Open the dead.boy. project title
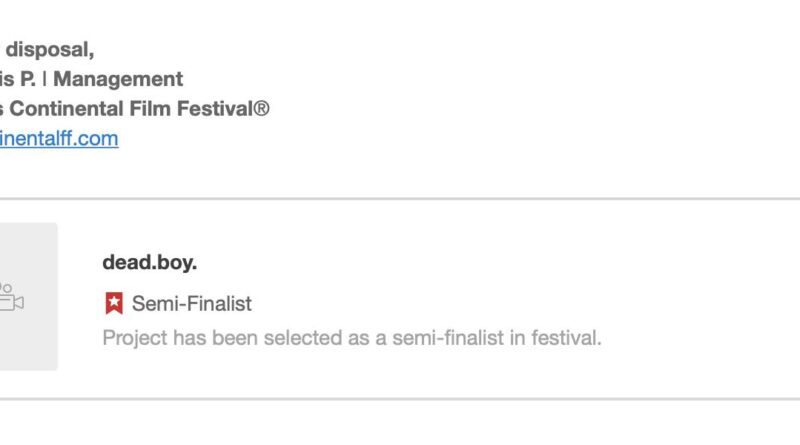The width and height of the screenshot is (800, 445). (150, 262)
